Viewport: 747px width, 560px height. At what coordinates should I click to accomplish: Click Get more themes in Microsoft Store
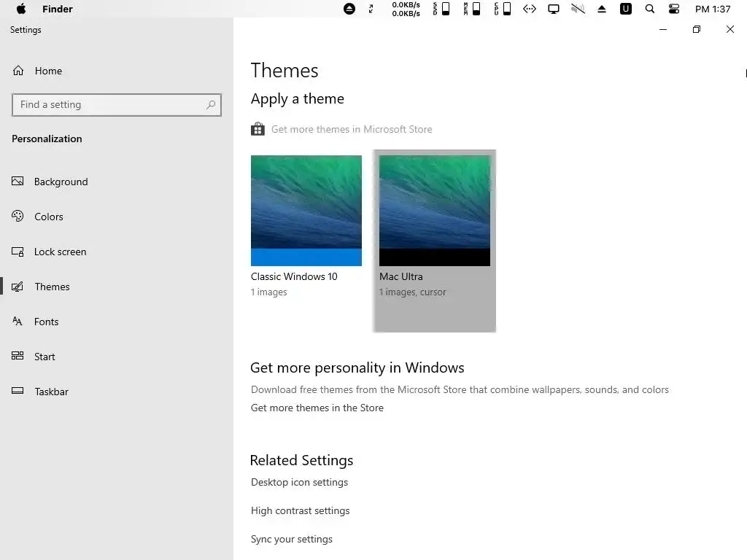[352, 129]
